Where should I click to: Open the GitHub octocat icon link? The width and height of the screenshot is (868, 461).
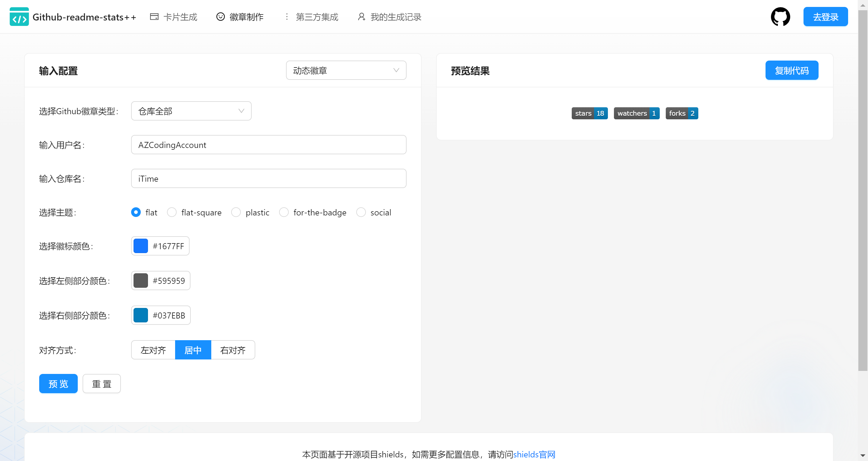(x=780, y=17)
